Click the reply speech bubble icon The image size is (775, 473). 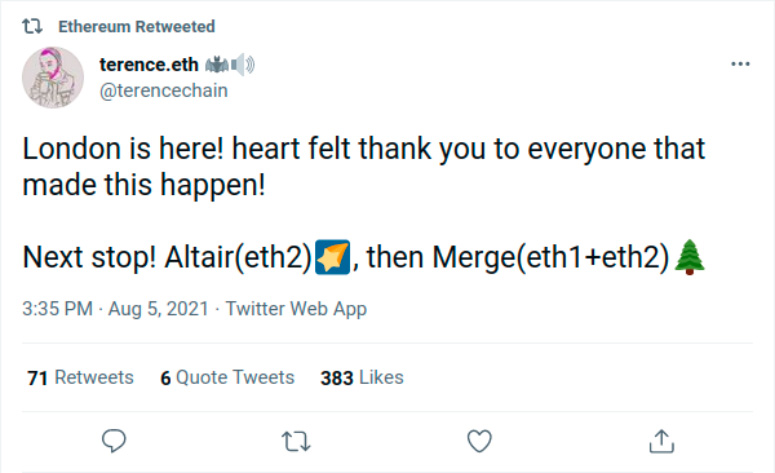pyautogui.click(x=115, y=440)
